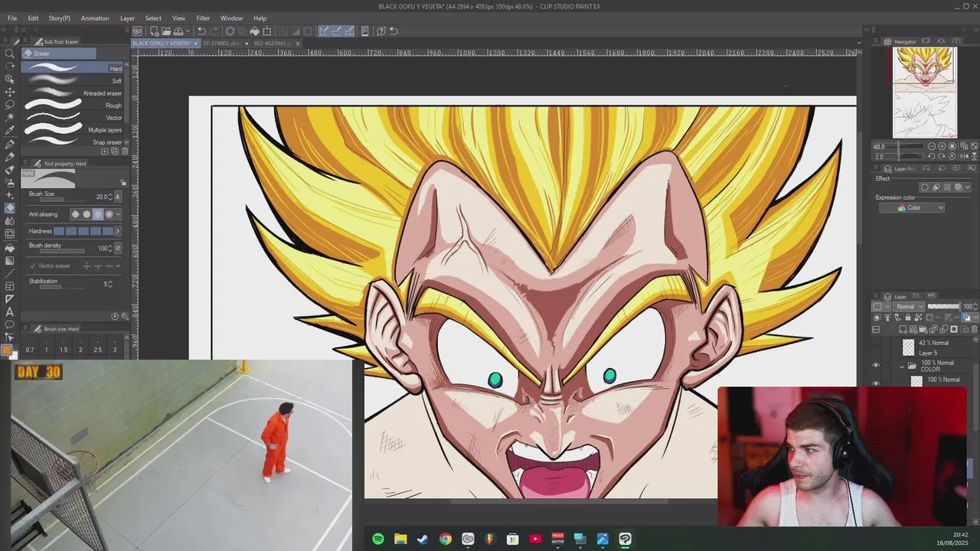
Task: Open CLIP STUDIO Support help icon
Action: 381,31
